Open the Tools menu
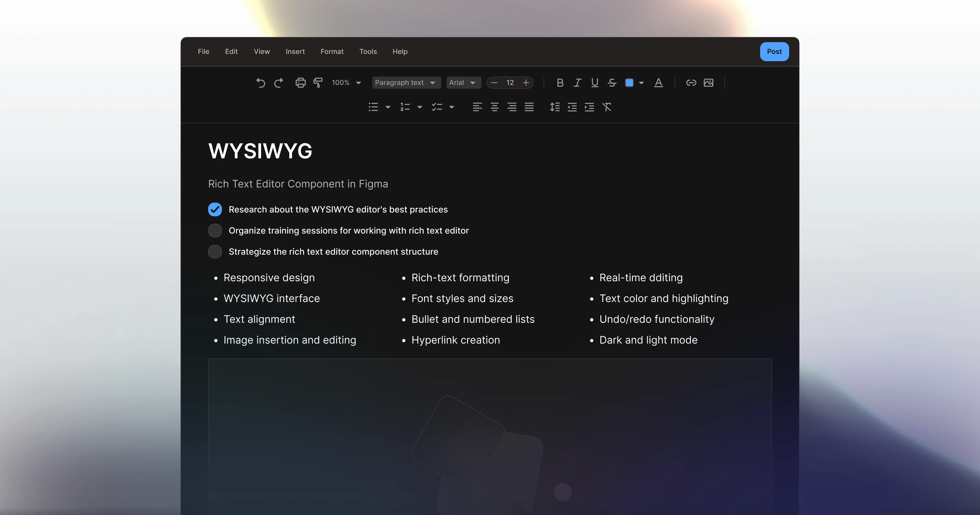 pos(368,51)
